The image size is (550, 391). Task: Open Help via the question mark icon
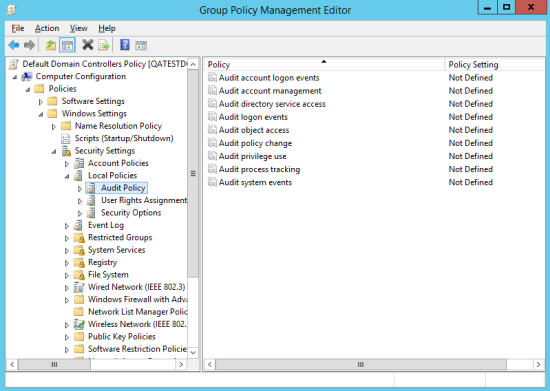coord(125,45)
